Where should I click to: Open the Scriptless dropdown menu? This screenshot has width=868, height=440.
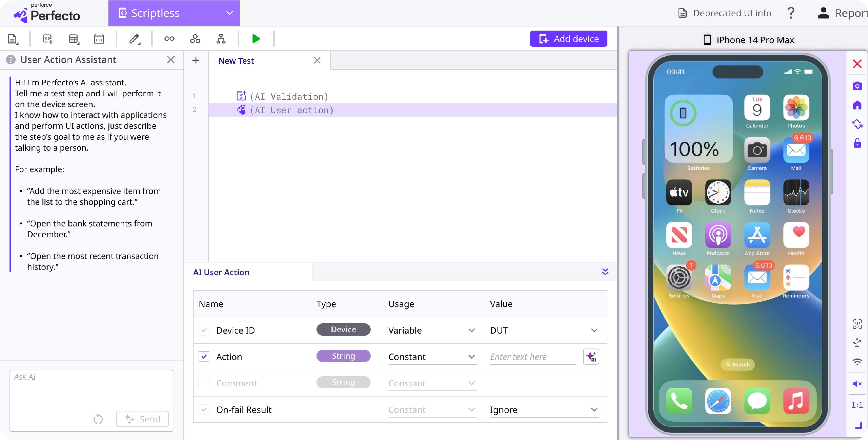(x=174, y=13)
